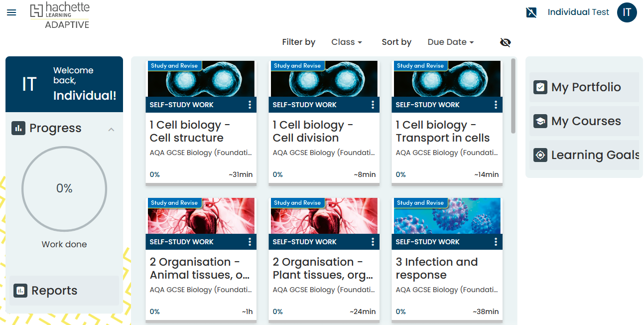Screen dimensions: 644x325
Task: Open Learning Goals from right sidebar
Action: pyautogui.click(x=595, y=155)
